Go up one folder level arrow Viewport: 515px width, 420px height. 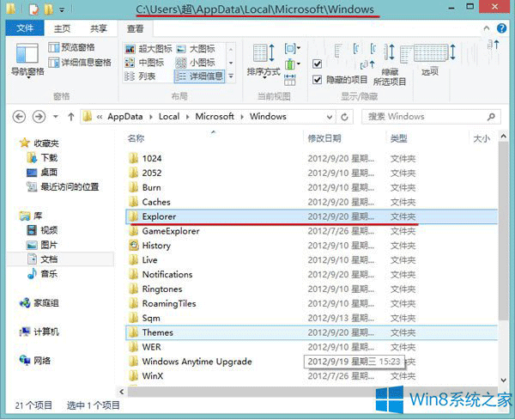[71, 117]
